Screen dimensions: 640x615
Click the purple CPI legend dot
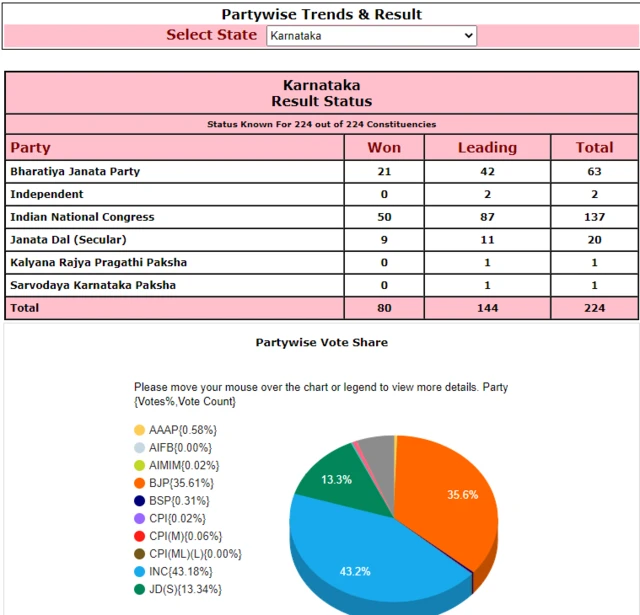(x=139, y=519)
